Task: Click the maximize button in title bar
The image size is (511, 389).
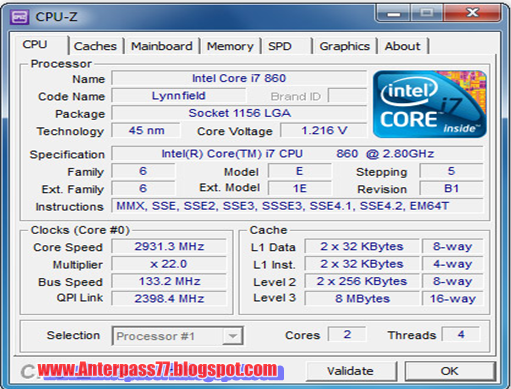Action: coord(427,13)
